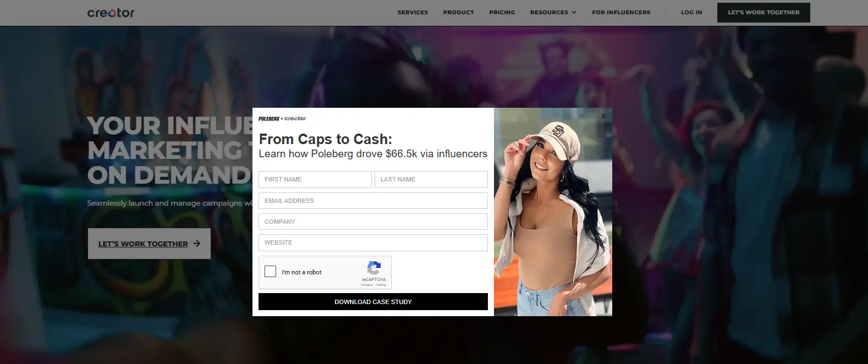Viewport: 868px width, 364px height.
Task: Click the Website input field
Action: coord(373,242)
